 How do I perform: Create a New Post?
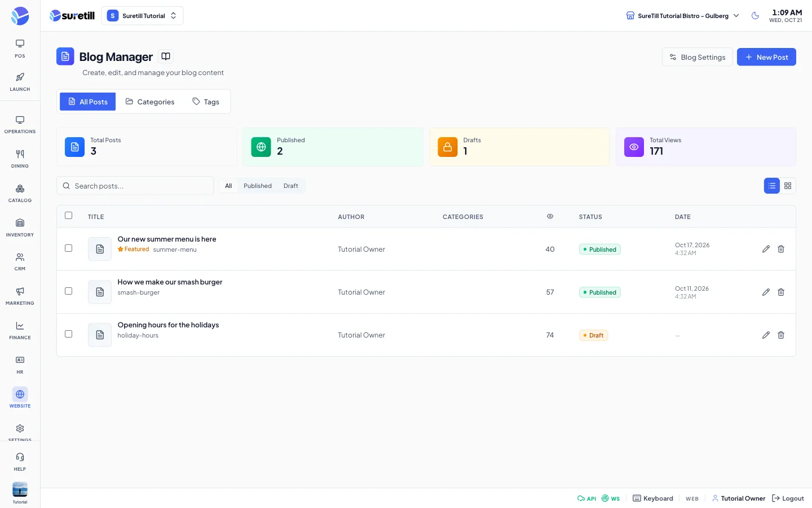click(766, 57)
